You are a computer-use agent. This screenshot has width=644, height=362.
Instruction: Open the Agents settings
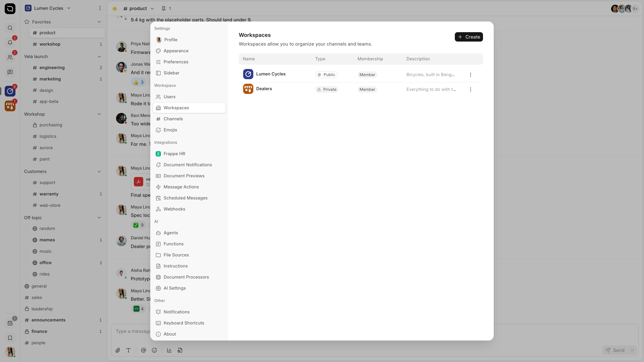189,233
